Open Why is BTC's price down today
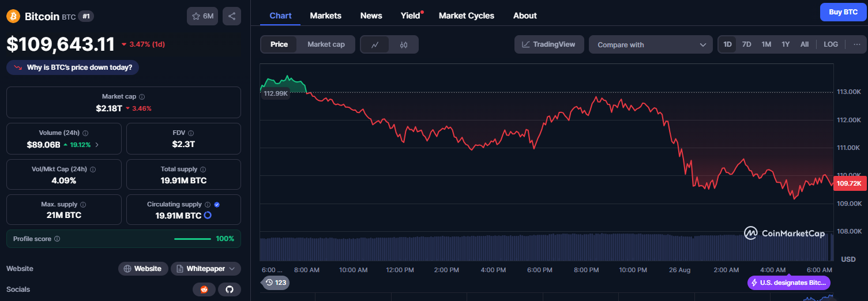The image size is (868, 301). tap(73, 67)
